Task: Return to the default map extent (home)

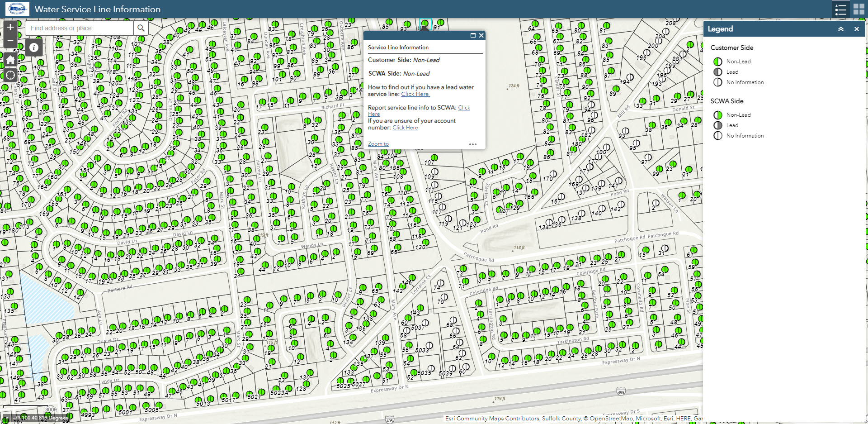Action: click(10, 60)
